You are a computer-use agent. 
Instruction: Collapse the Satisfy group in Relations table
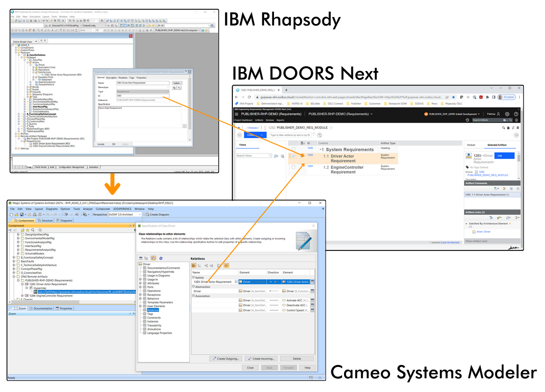[194, 277]
